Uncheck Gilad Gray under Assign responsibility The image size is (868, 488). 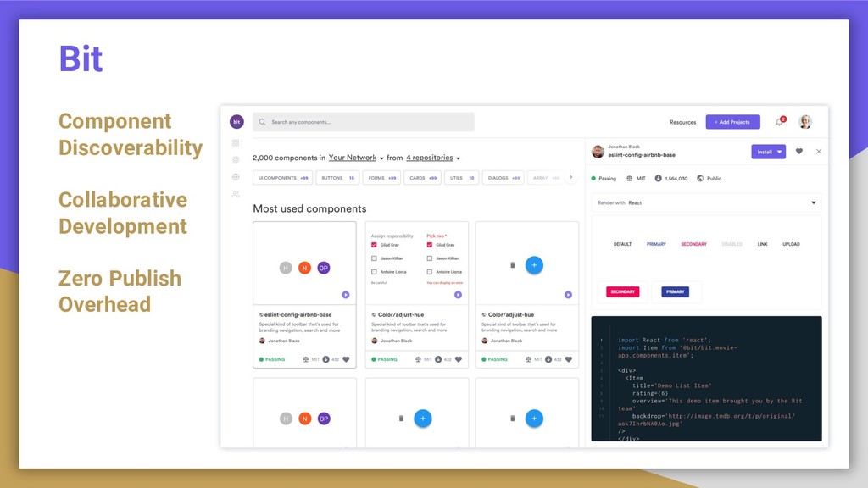pos(374,245)
